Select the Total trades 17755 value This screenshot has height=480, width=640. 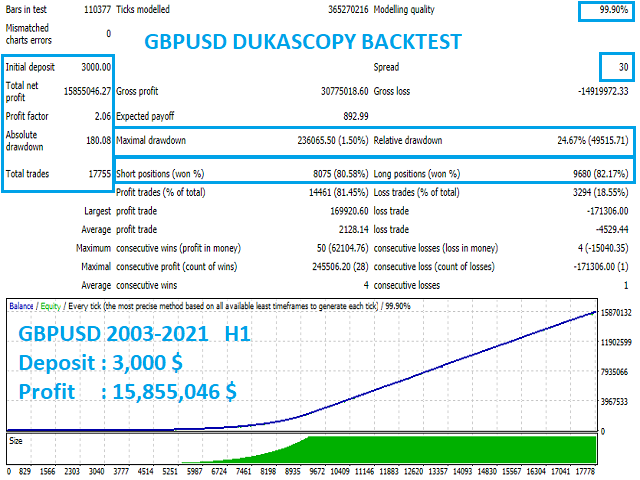pos(93,174)
